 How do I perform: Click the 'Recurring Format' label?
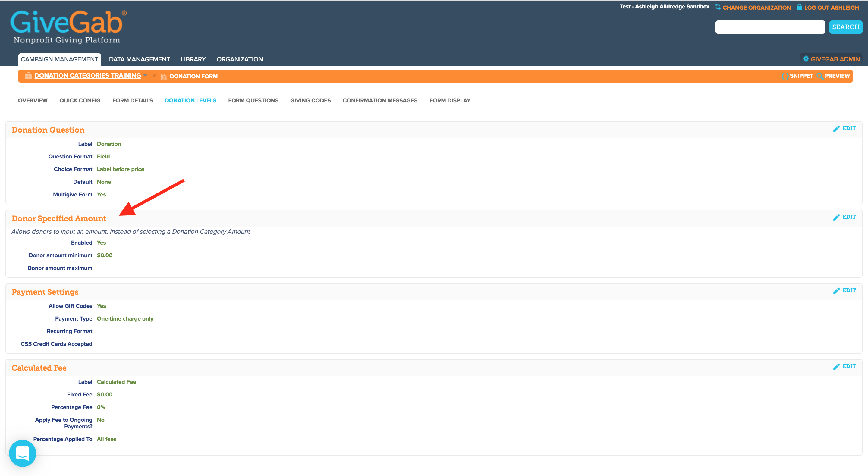pyautogui.click(x=69, y=331)
